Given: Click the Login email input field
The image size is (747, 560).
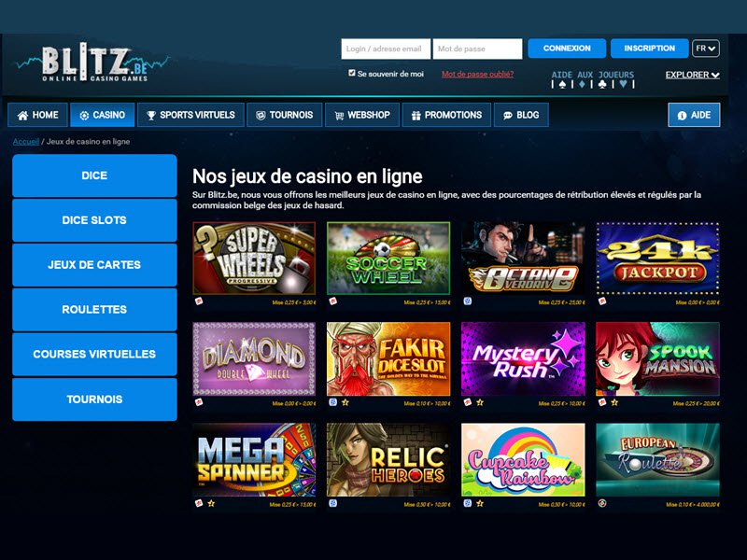Looking at the screenshot, I should (x=386, y=49).
